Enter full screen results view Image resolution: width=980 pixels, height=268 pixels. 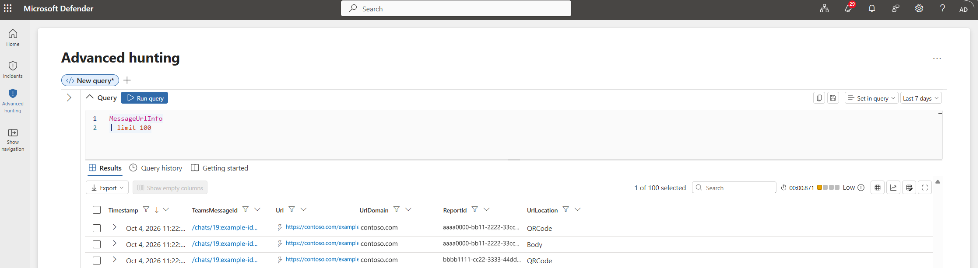[x=925, y=188]
